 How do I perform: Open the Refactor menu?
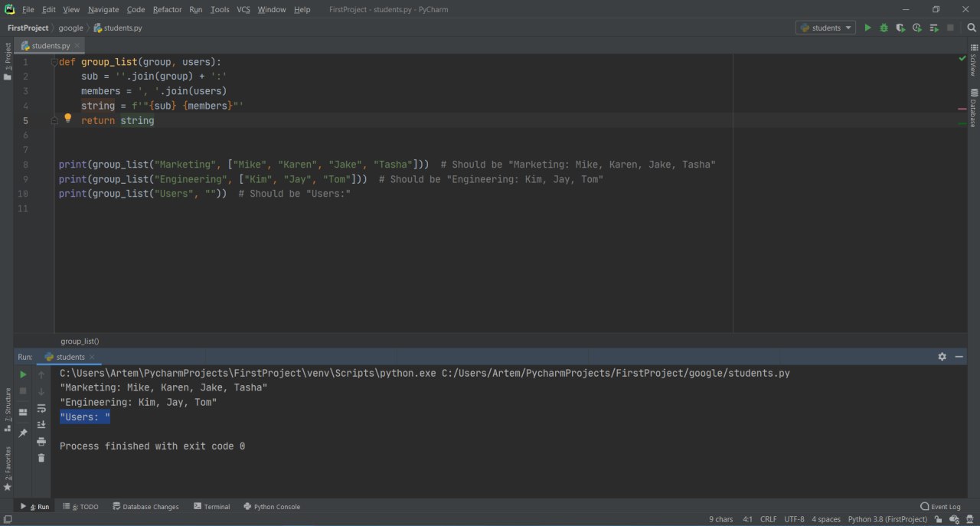point(167,9)
